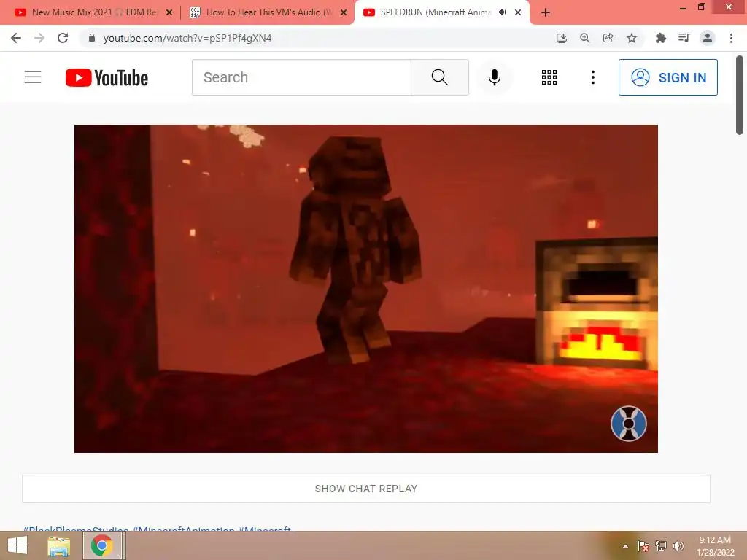The height and width of the screenshot is (560, 747).
Task: Click the channel watermark in the video corner
Action: pyautogui.click(x=629, y=424)
